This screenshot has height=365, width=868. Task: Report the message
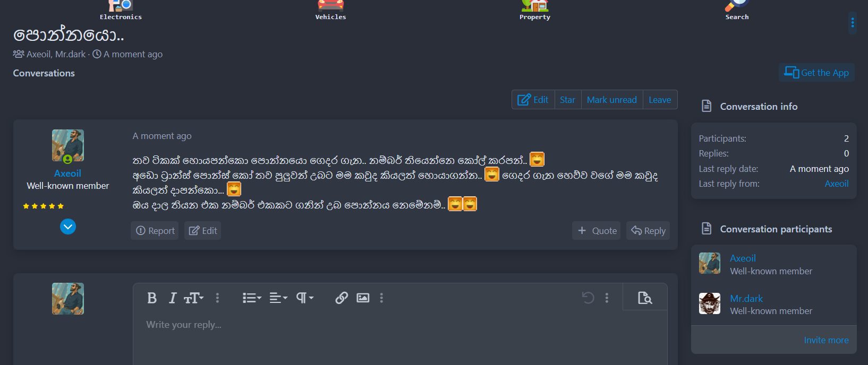155,231
